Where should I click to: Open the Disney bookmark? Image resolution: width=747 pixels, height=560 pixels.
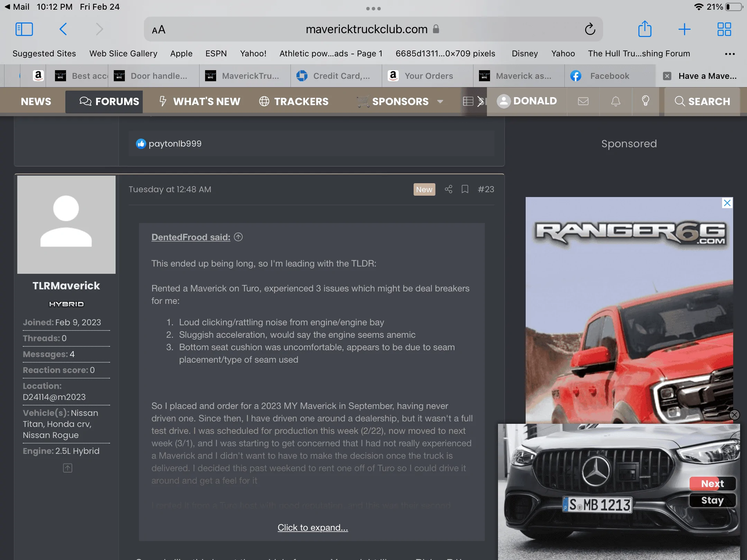click(525, 54)
